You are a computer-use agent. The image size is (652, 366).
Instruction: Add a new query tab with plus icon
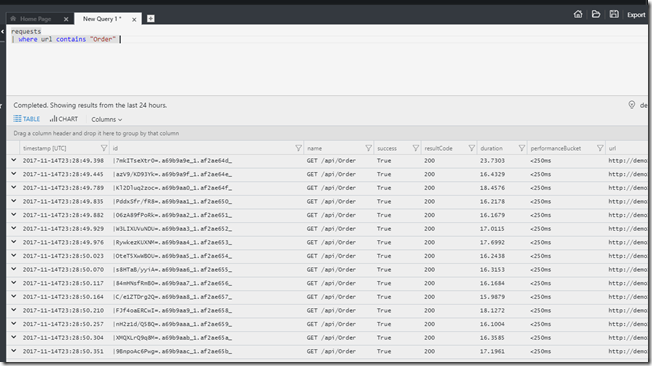click(151, 18)
